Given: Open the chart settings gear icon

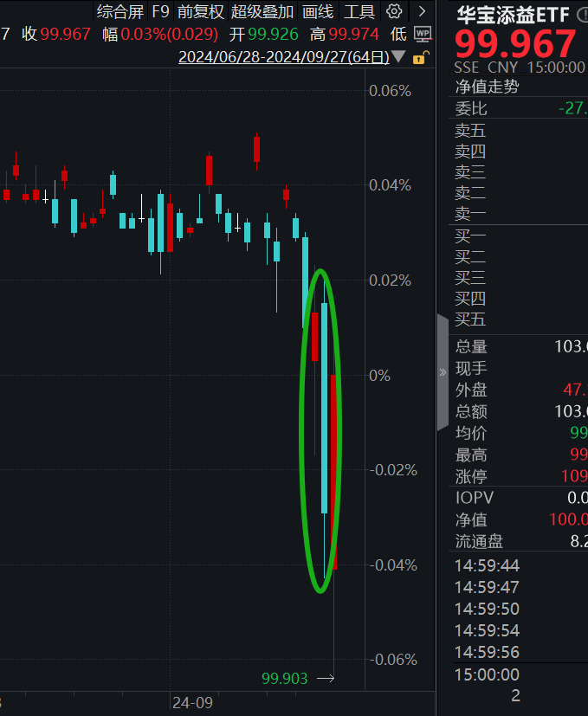Looking at the screenshot, I should point(394,11).
